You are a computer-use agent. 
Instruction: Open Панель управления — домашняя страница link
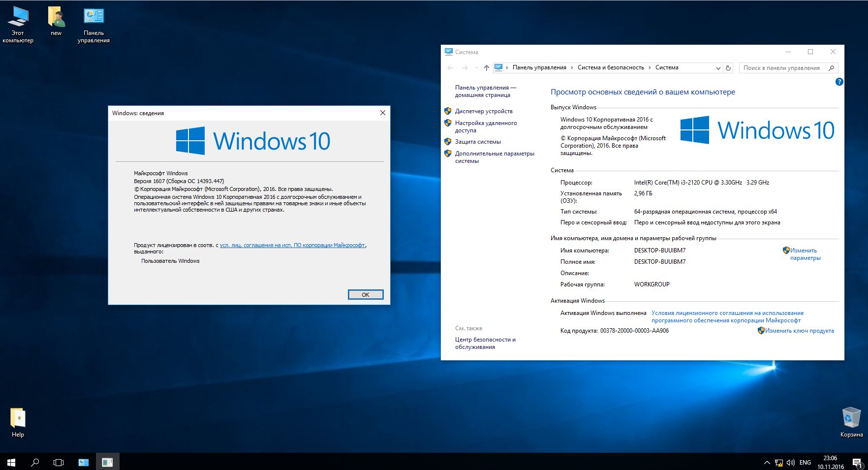485,91
